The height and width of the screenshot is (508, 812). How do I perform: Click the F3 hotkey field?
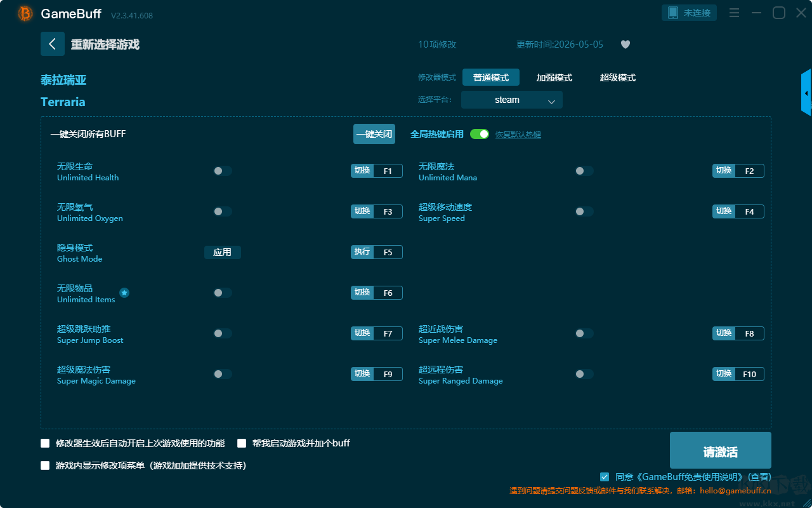388,211
